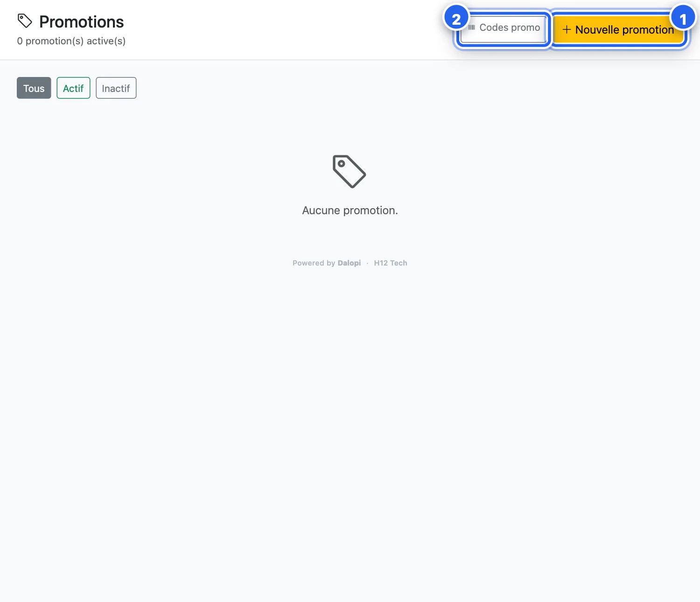Image resolution: width=700 pixels, height=602 pixels.
Task: Create a Nouvelle promotion
Action: (618, 29)
